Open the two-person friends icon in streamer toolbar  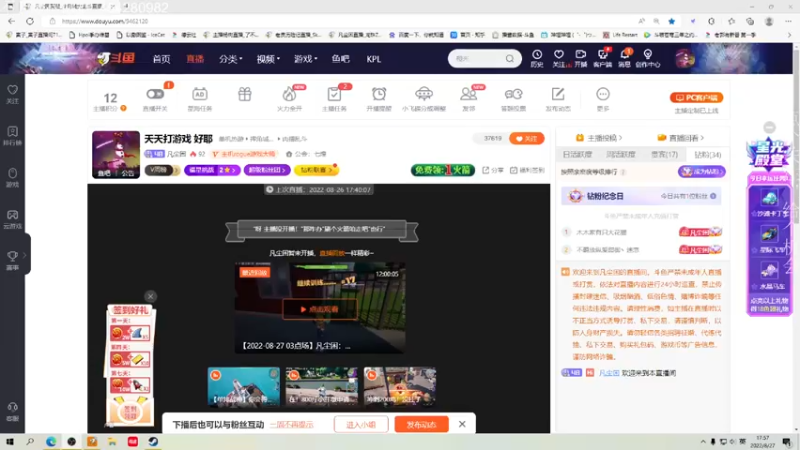(x=468, y=94)
